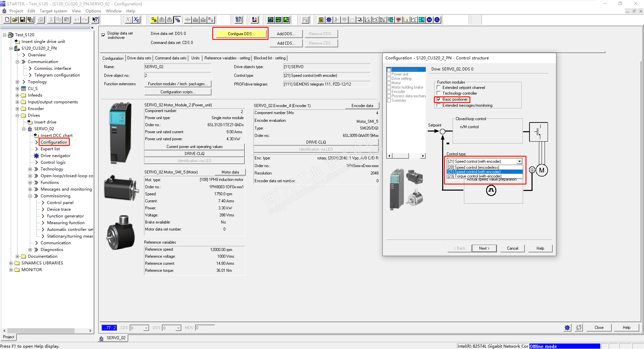Open the Control type dropdown arrow
The height and width of the screenshot is (349, 644).
point(519,161)
